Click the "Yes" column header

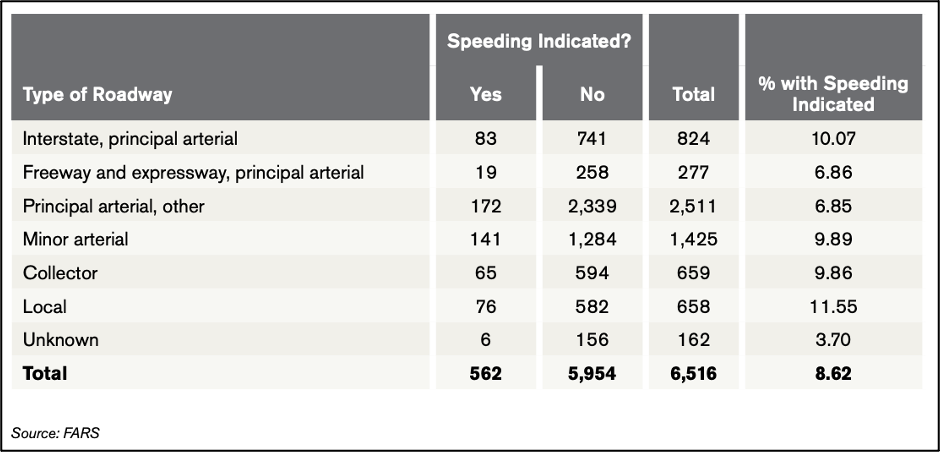pos(486,95)
